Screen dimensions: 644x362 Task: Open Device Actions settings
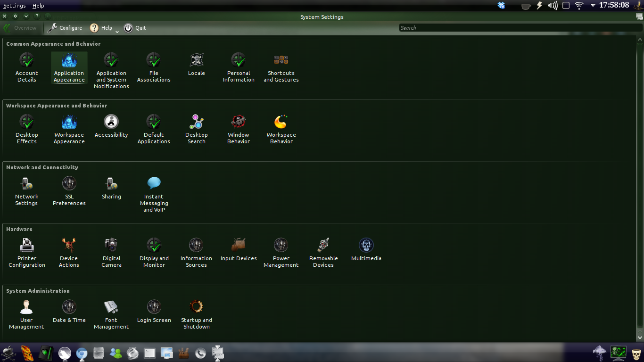pos(69,253)
